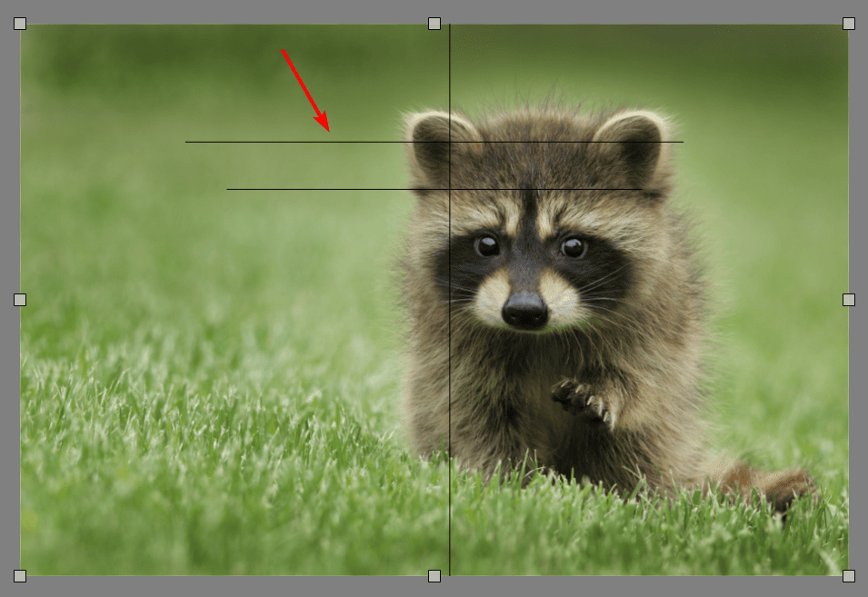Click the top-left transform corner handle
The width and height of the screenshot is (868, 597).
[x=20, y=24]
